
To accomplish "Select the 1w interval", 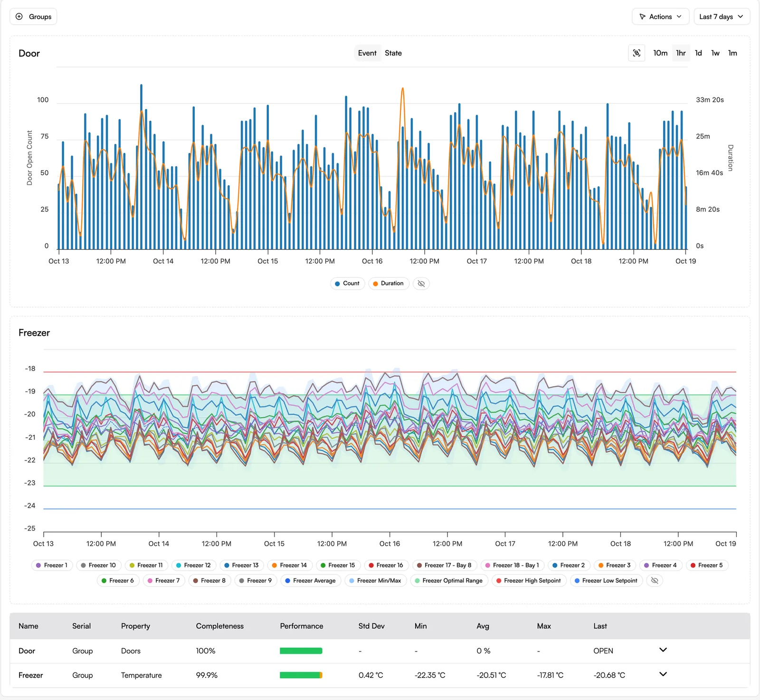I will (715, 53).
